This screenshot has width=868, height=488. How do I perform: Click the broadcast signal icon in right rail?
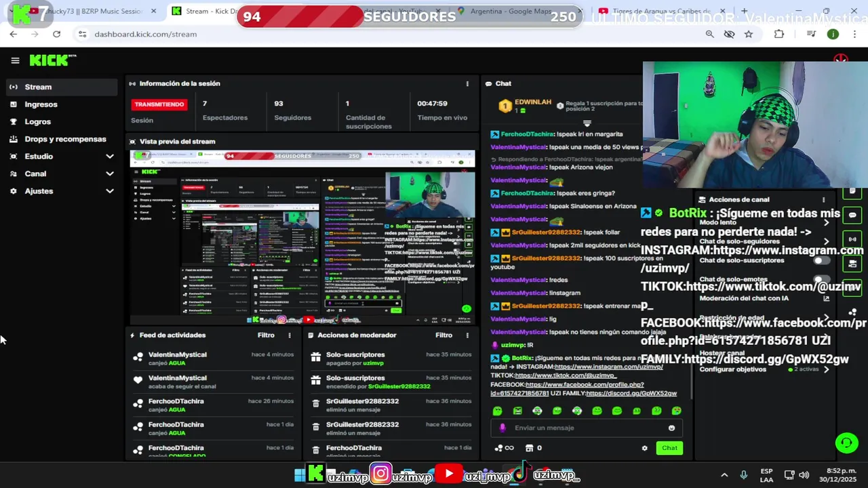coord(852,239)
